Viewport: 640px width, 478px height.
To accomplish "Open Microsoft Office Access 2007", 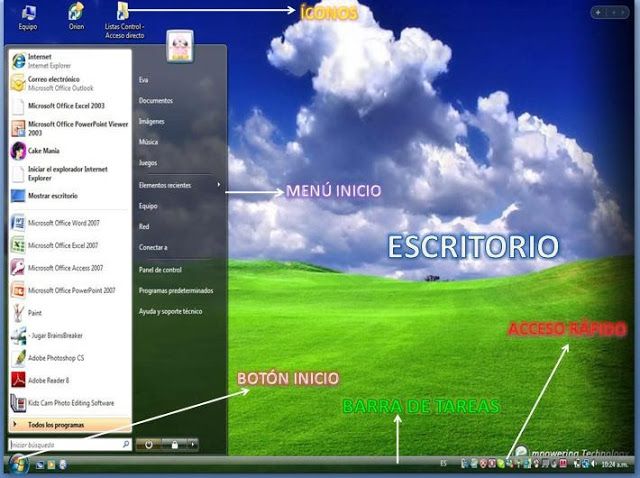I will [70, 268].
